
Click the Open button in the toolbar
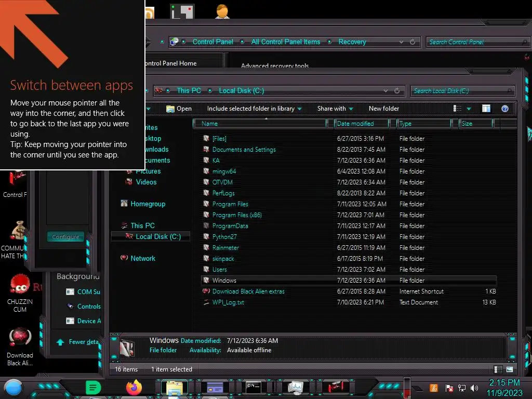point(179,109)
